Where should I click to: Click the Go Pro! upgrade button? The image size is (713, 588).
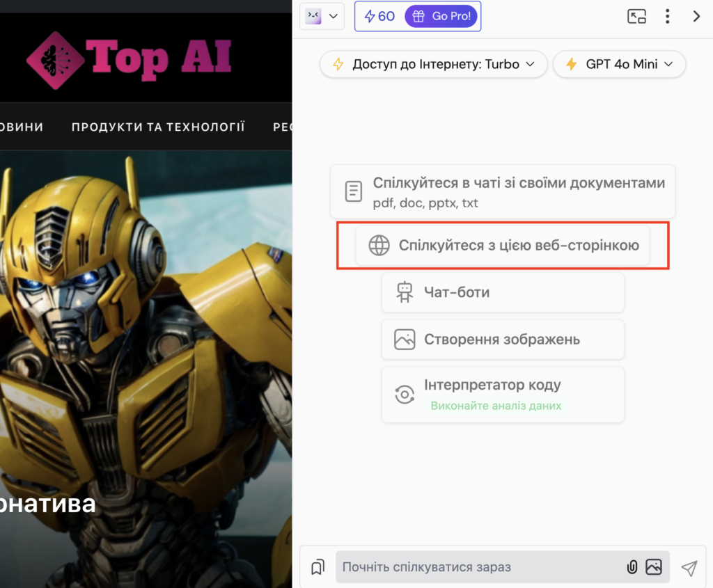(441, 16)
